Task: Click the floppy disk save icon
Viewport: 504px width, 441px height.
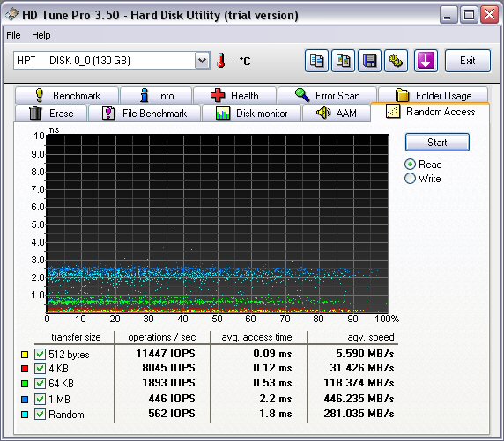Action: [370, 61]
